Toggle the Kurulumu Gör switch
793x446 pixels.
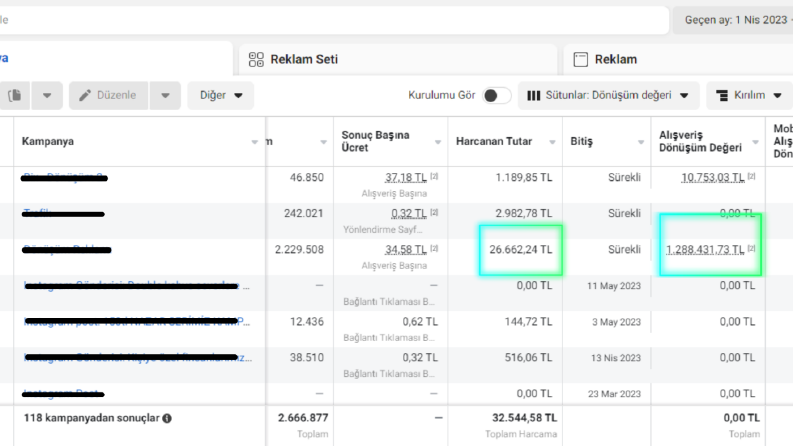pyautogui.click(x=497, y=96)
